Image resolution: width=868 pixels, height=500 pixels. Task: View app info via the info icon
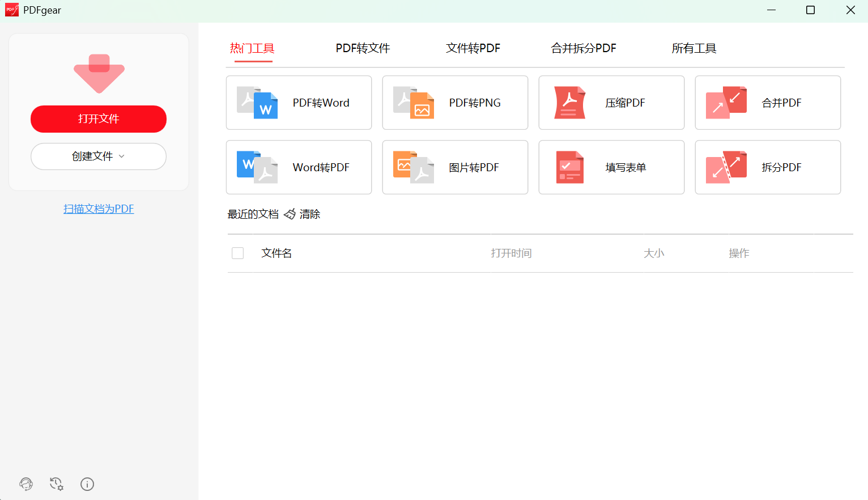(x=87, y=484)
